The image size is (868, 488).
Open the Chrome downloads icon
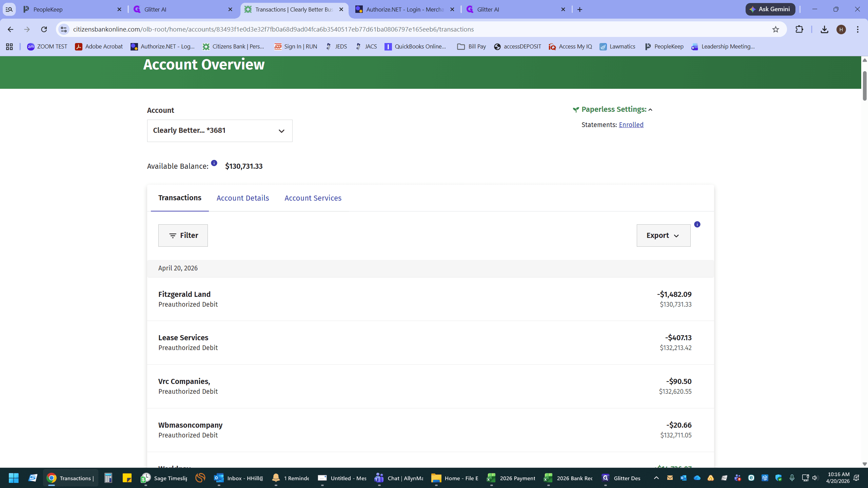point(824,29)
